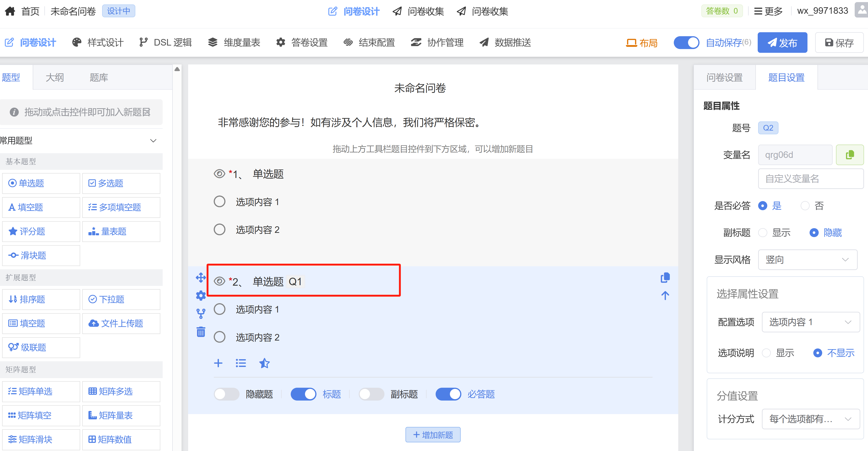Image resolution: width=868 pixels, height=451 pixels.
Task: Click the star icon below the options
Action: [264, 363]
